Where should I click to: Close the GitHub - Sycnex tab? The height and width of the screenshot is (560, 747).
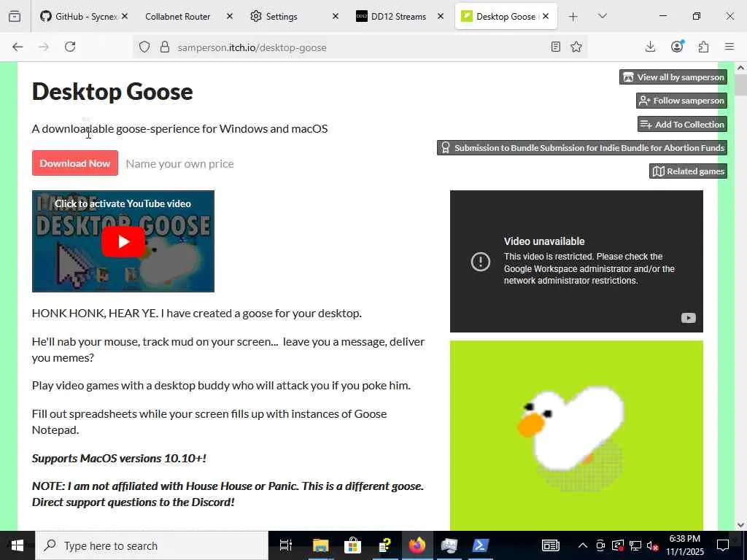(124, 16)
